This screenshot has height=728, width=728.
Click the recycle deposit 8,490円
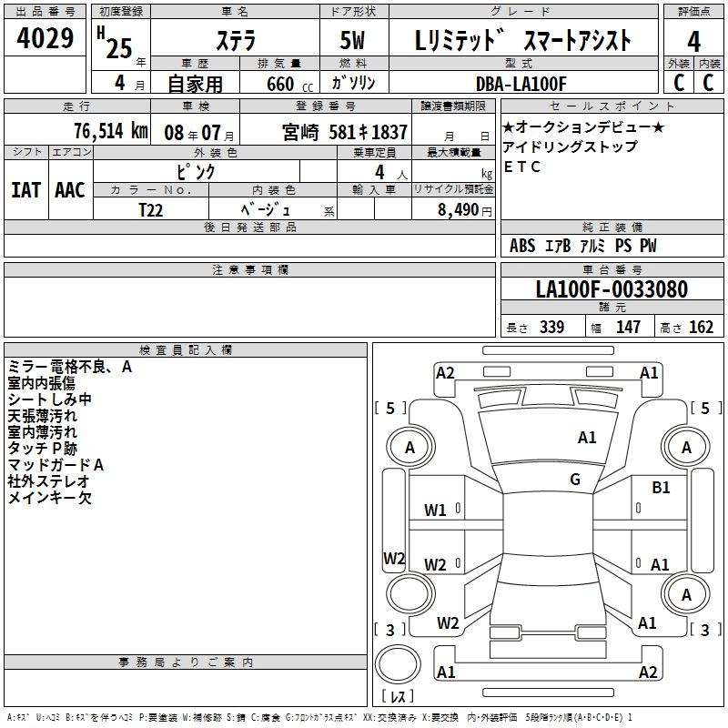pos(464,210)
